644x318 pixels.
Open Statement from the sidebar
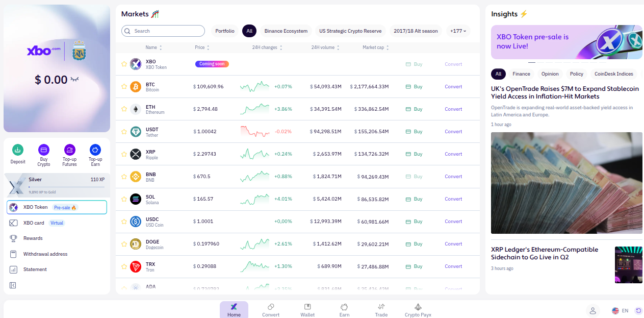pos(57,270)
